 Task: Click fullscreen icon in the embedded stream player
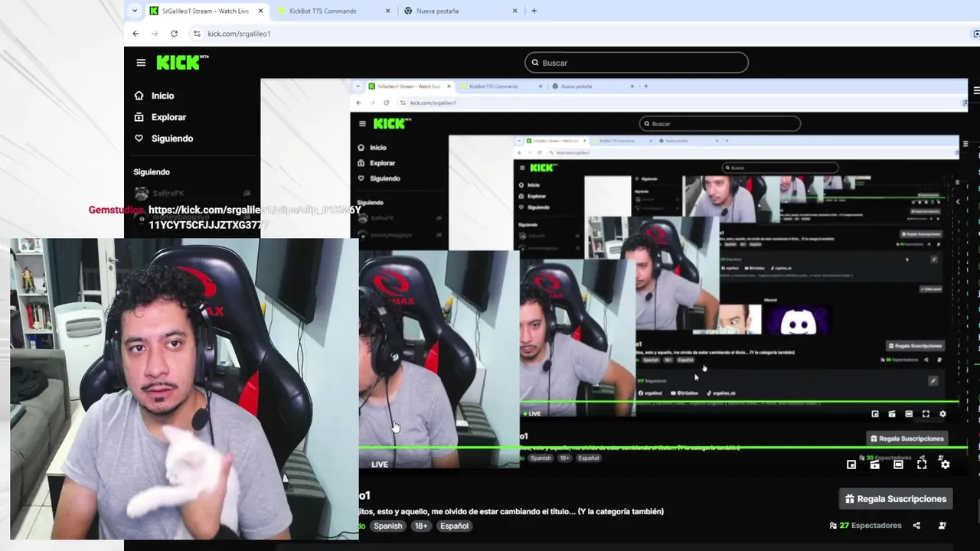tap(926, 414)
